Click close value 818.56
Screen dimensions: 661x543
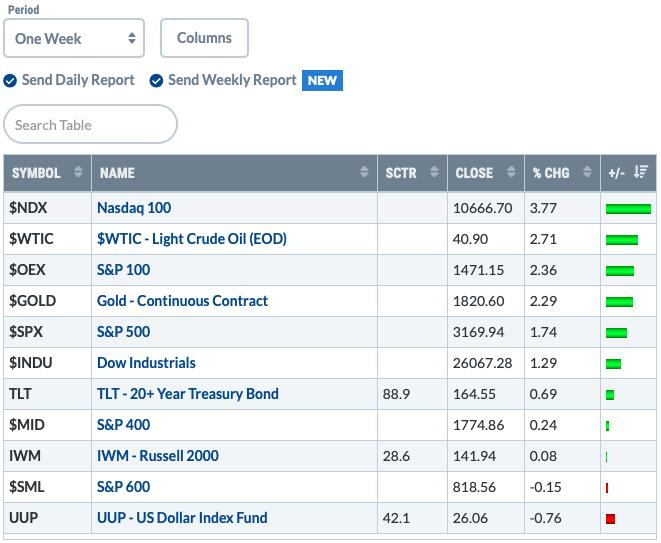474,487
